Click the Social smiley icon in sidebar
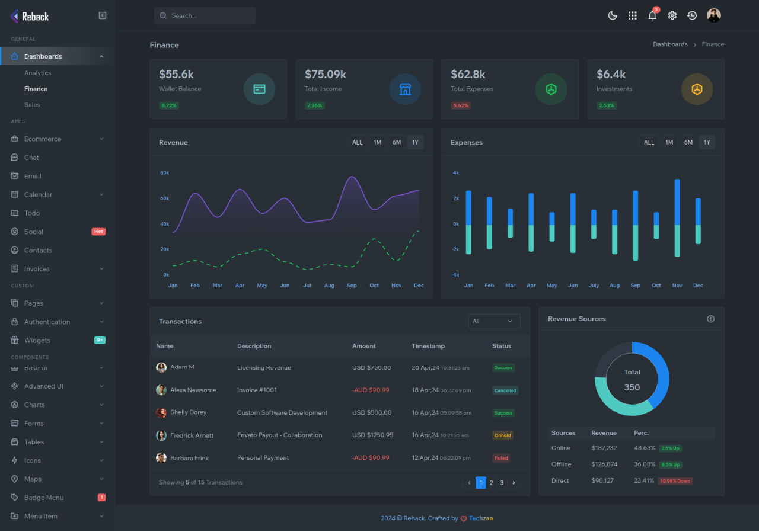This screenshot has height=532, width=759. pos(15,232)
